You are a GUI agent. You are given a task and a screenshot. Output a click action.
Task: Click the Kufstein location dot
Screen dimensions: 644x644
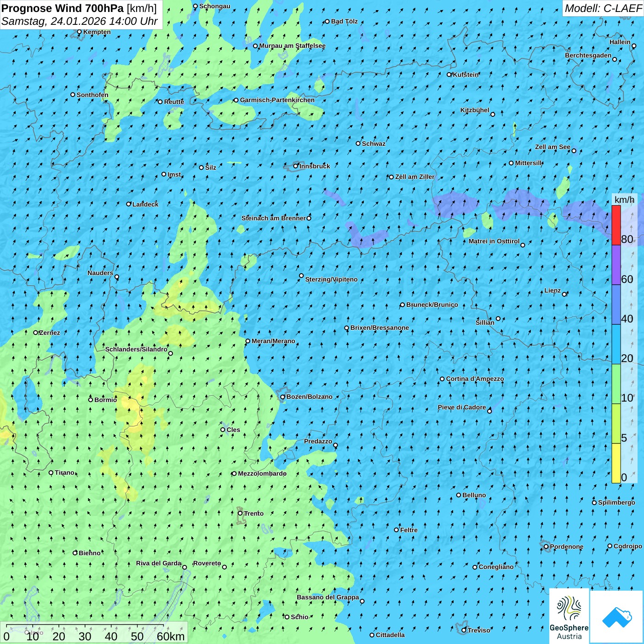(x=449, y=75)
